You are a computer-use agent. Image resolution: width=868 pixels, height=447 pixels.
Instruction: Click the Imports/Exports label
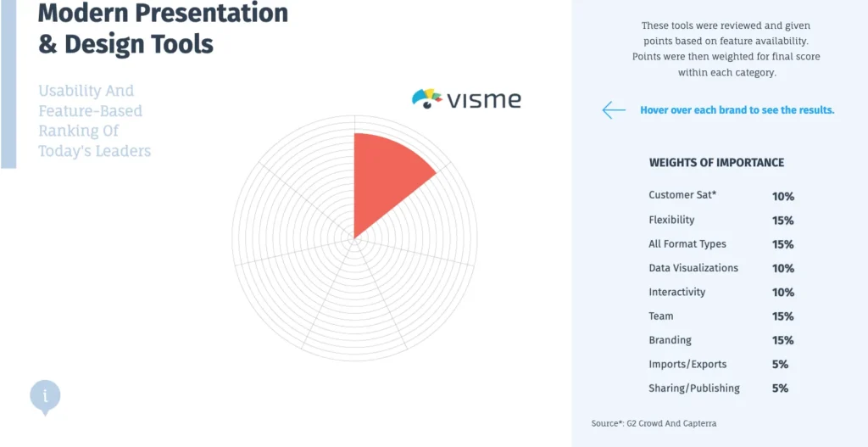pyautogui.click(x=687, y=364)
